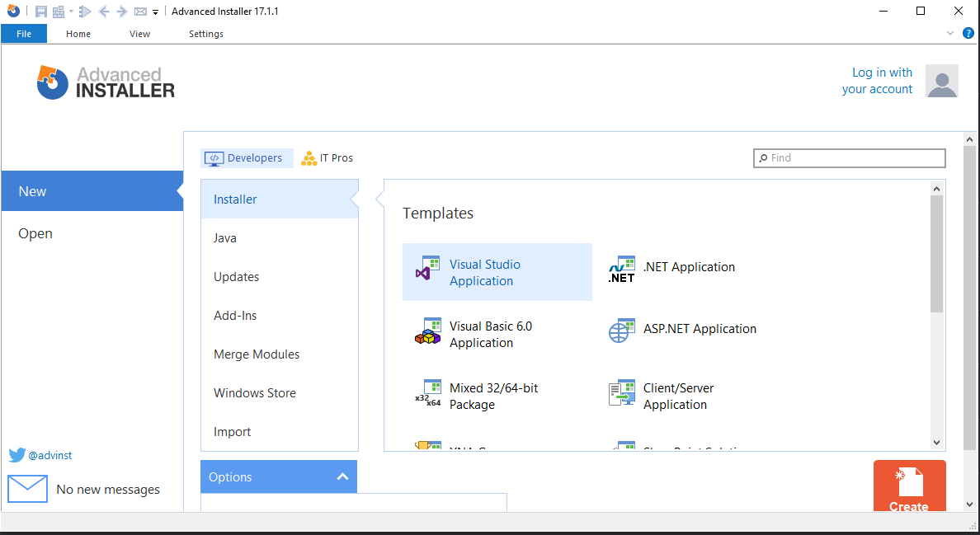Select the Installer category

click(x=280, y=199)
